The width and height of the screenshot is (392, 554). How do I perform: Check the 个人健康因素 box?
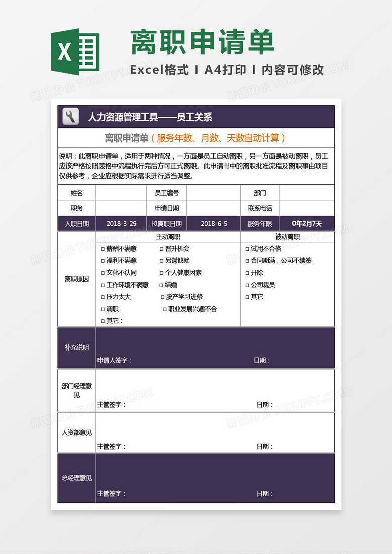click(161, 273)
